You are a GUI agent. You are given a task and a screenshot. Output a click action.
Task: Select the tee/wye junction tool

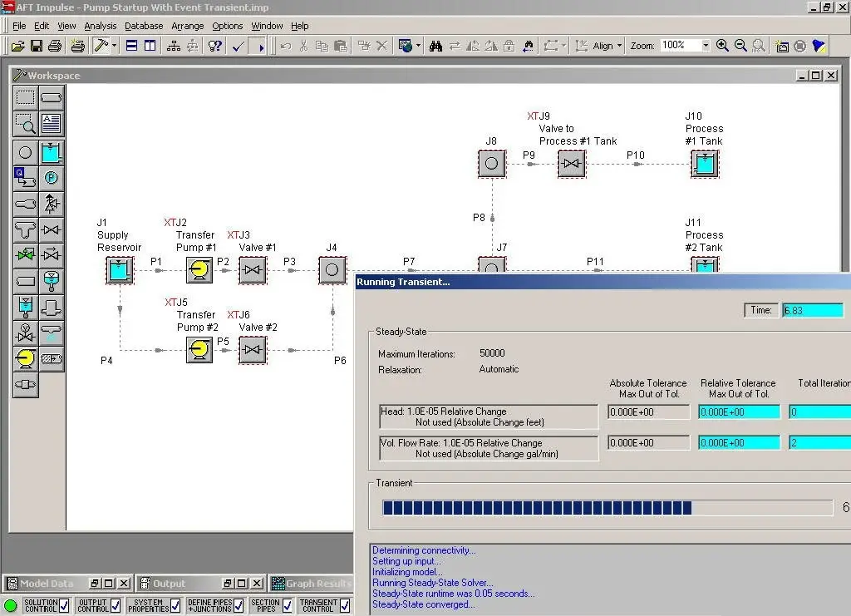click(26, 230)
